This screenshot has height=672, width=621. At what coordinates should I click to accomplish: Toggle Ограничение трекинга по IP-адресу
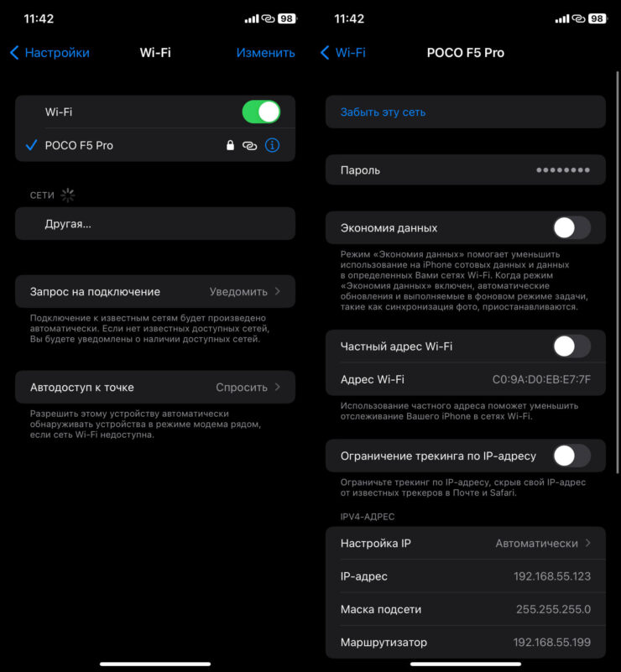tap(571, 456)
